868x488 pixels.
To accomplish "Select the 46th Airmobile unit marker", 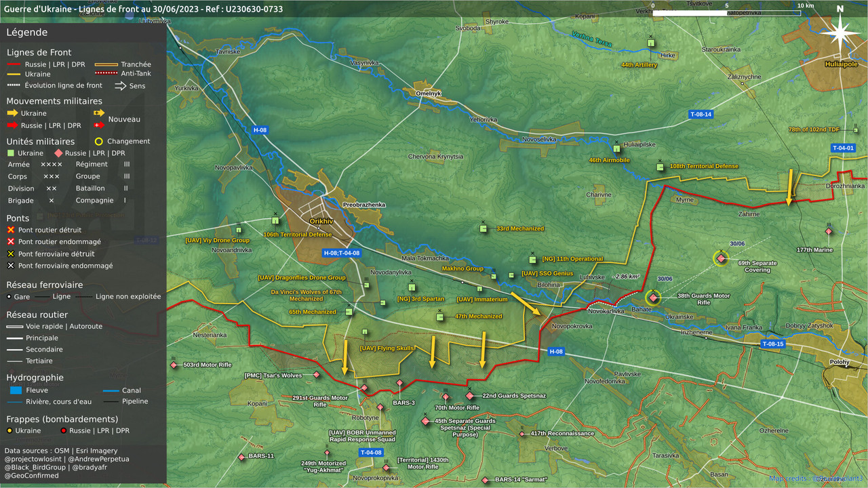I will [x=616, y=148].
